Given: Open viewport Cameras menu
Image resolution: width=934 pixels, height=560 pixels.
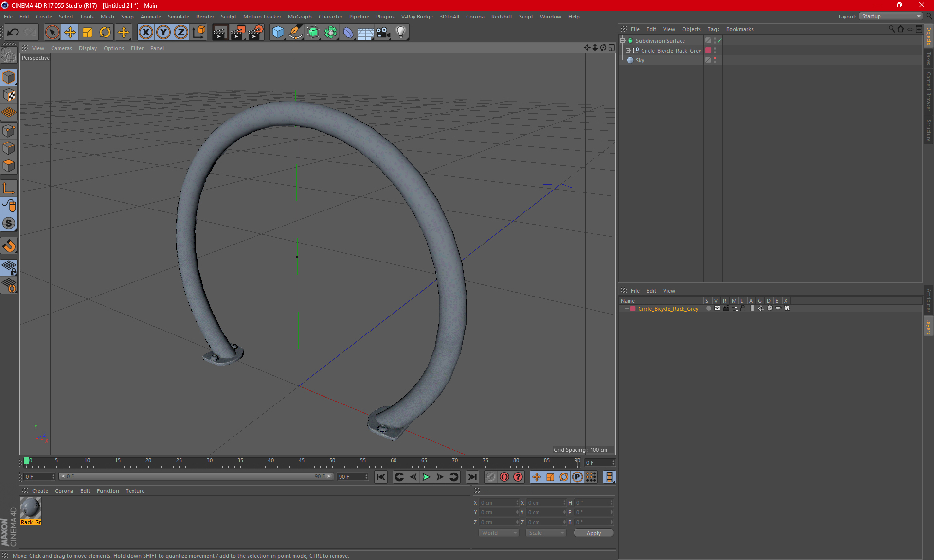Looking at the screenshot, I should 61,48.
